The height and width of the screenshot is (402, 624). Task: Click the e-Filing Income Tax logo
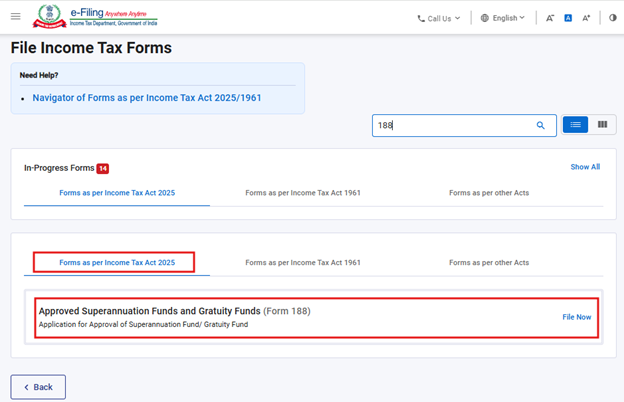[95, 17]
